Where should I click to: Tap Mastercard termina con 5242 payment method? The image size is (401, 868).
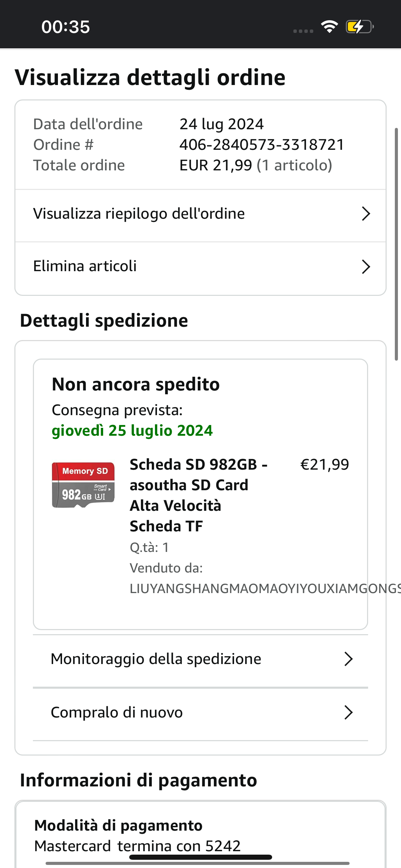[x=137, y=846]
